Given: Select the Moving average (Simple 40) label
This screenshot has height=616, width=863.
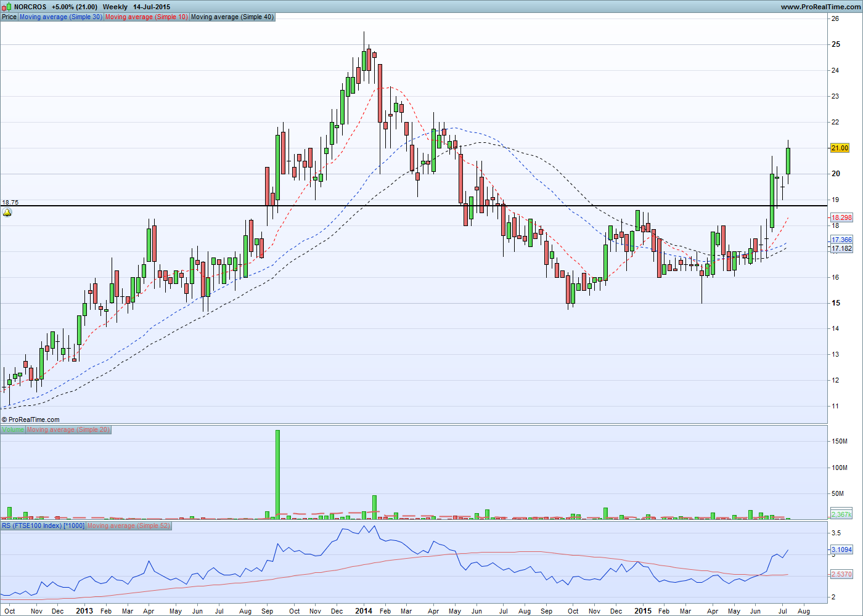Looking at the screenshot, I should point(232,17).
